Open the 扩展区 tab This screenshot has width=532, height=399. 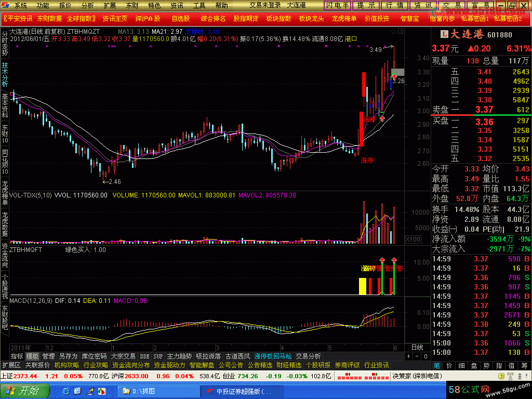pos(11,365)
